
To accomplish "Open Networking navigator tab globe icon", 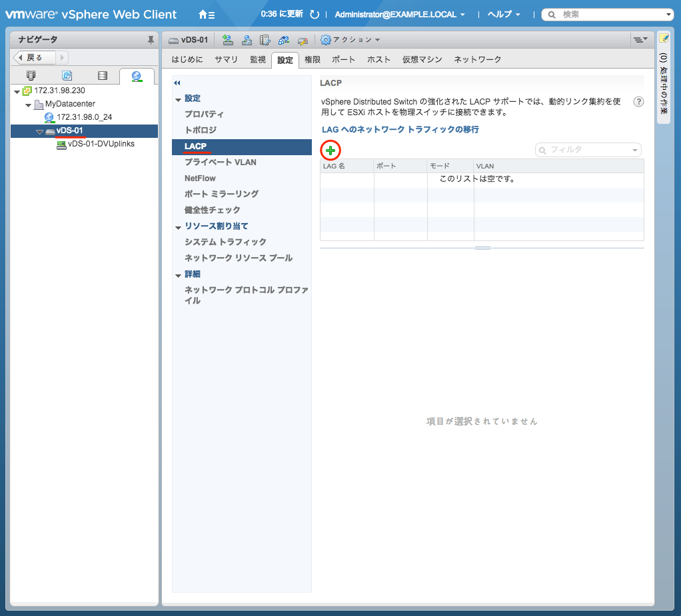I will point(137,77).
